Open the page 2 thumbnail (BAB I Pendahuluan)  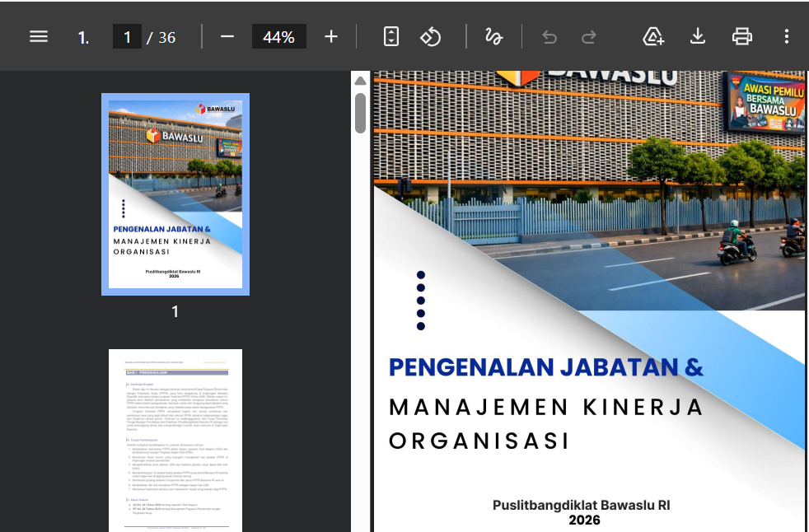pos(175,440)
